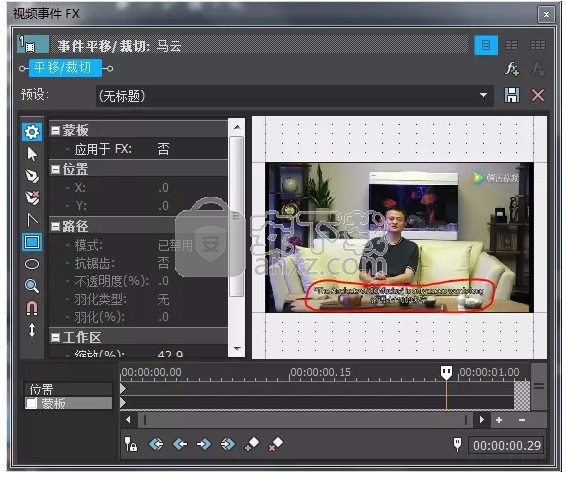Click the 模式 value 已禁用
The image size is (566, 477).
coord(176,246)
